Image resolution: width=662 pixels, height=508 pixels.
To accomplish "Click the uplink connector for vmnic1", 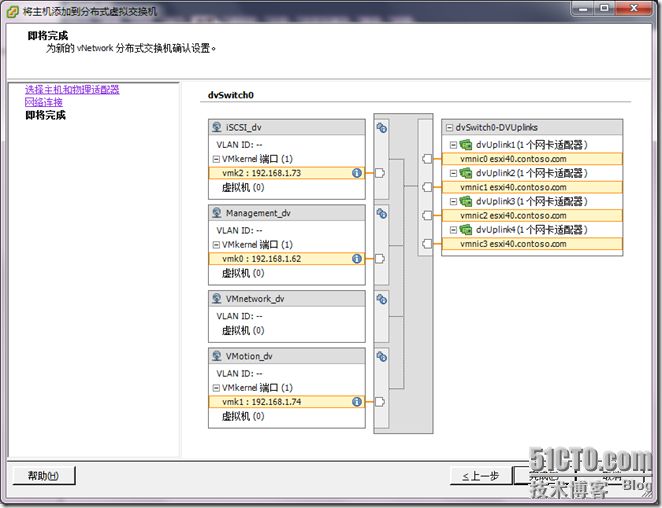I will [427, 187].
